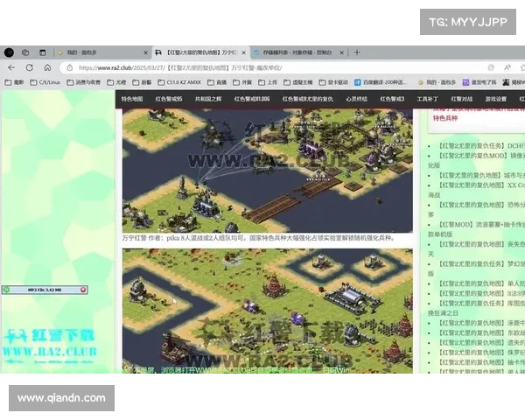Image resolution: width=525 pixels, height=420 pixels.
Task: Open the lower map screenshot with pagoda buildings
Action: 267,311
